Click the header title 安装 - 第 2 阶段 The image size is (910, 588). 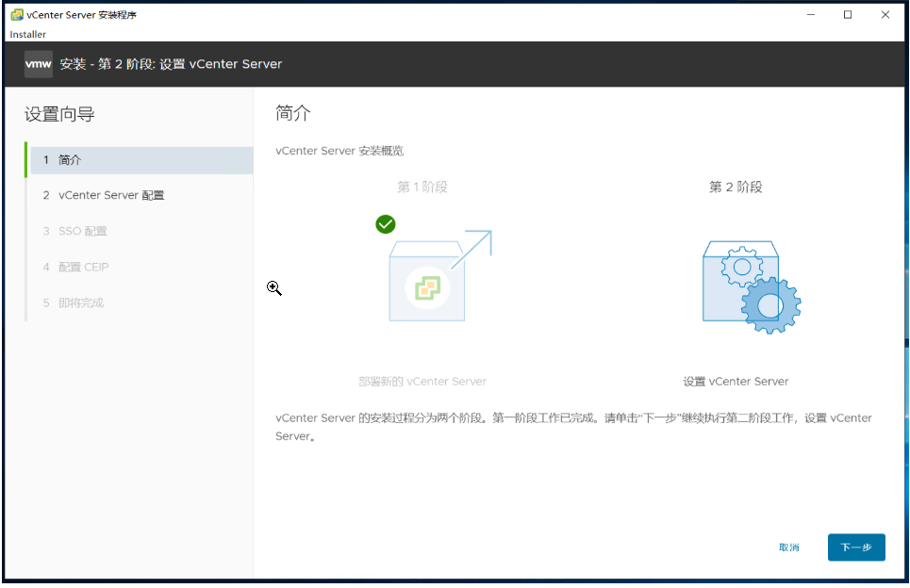point(172,64)
